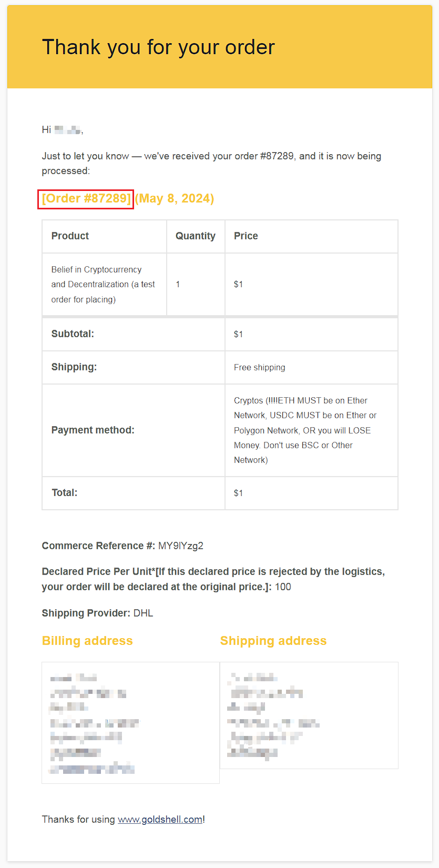Screen dimensions: 439x868
Task: Click the Thank you for your order heading
Action: click(x=158, y=47)
